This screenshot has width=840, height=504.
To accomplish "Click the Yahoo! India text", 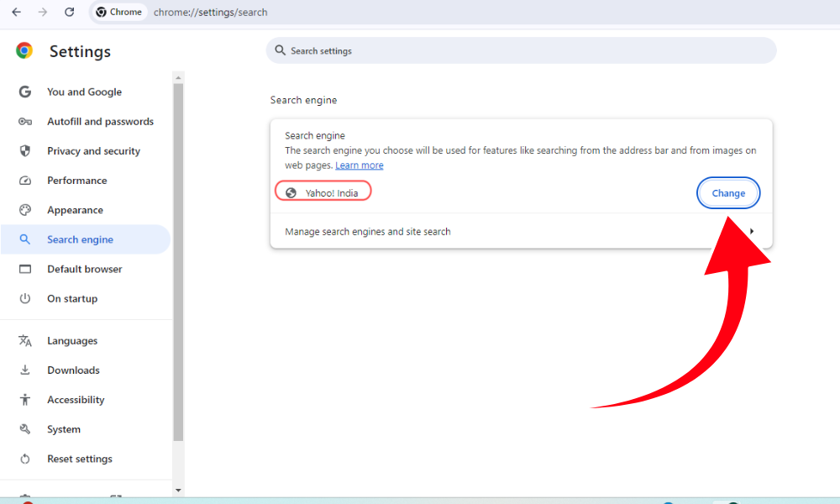I will click(332, 193).
